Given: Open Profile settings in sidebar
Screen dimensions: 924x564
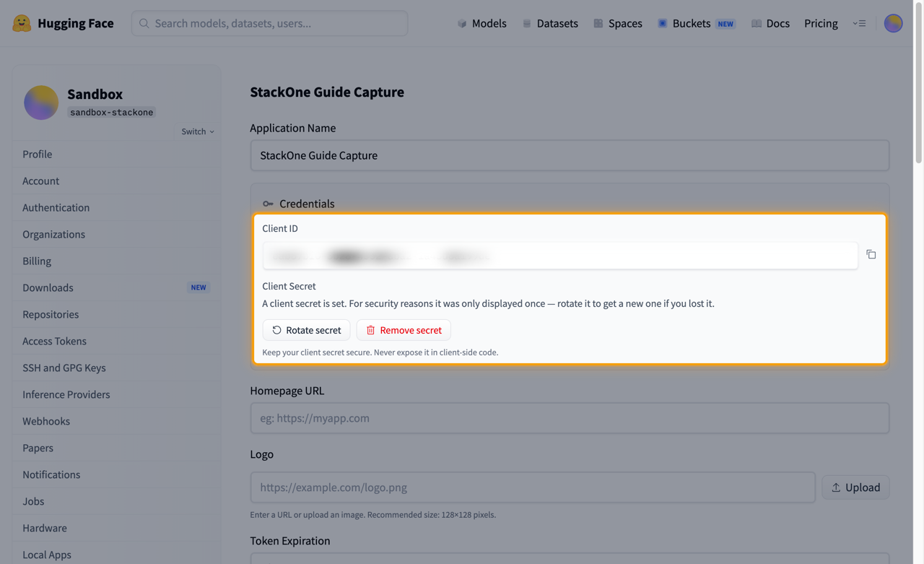Looking at the screenshot, I should pyautogui.click(x=116, y=154).
